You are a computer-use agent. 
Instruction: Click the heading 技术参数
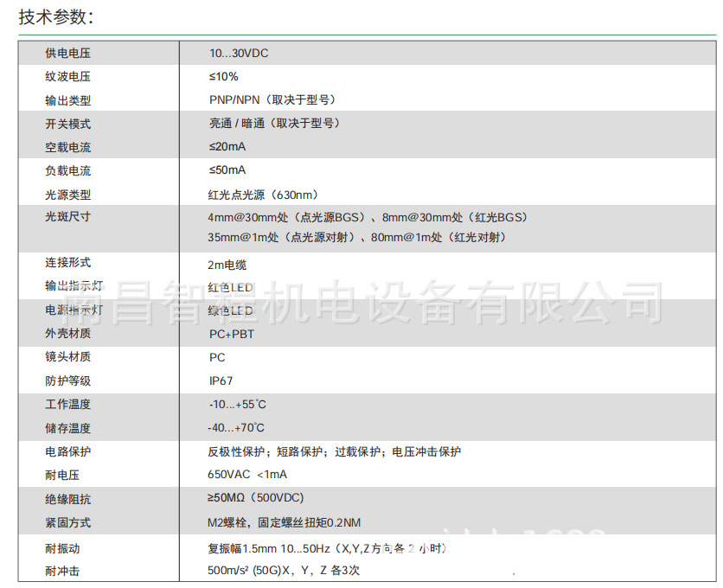pyautogui.click(x=56, y=17)
